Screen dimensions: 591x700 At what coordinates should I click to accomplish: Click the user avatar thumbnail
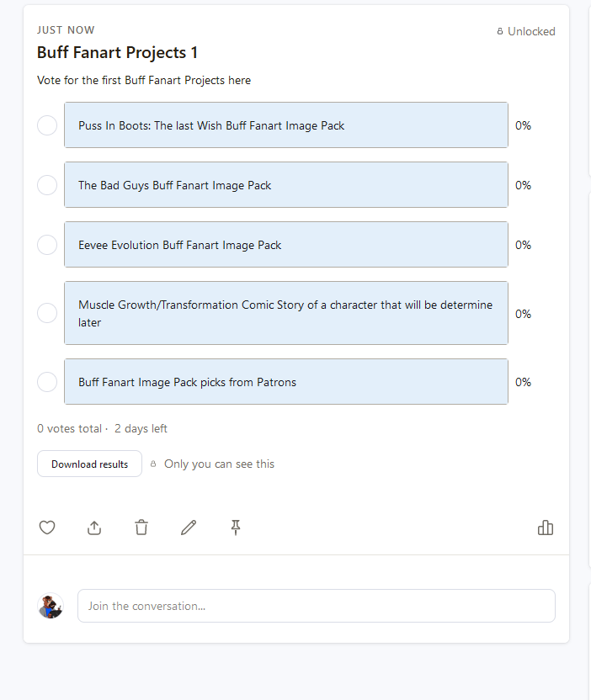click(x=51, y=606)
